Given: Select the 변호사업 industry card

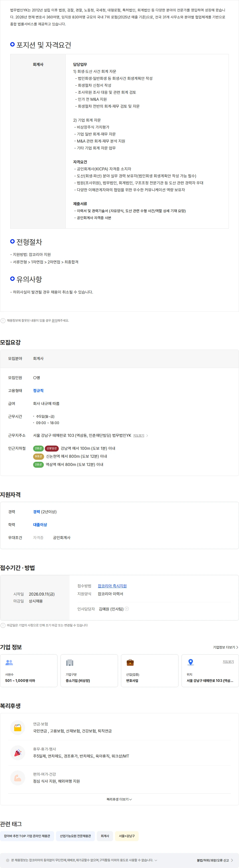Looking at the screenshot, I should point(150,670).
